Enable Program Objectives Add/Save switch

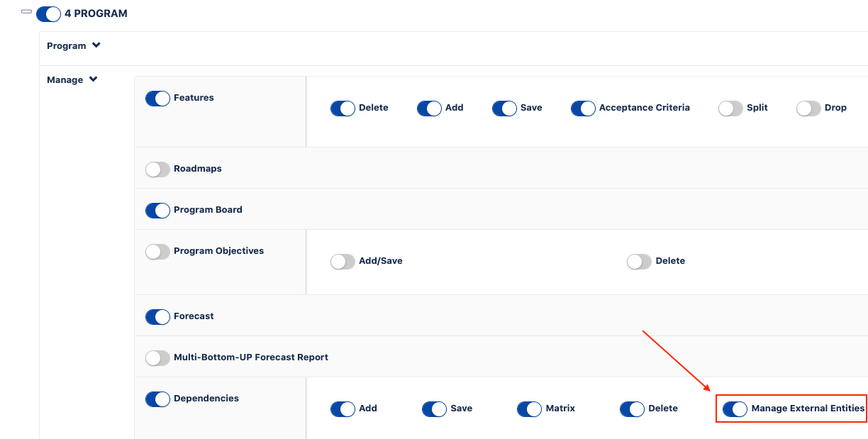343,261
